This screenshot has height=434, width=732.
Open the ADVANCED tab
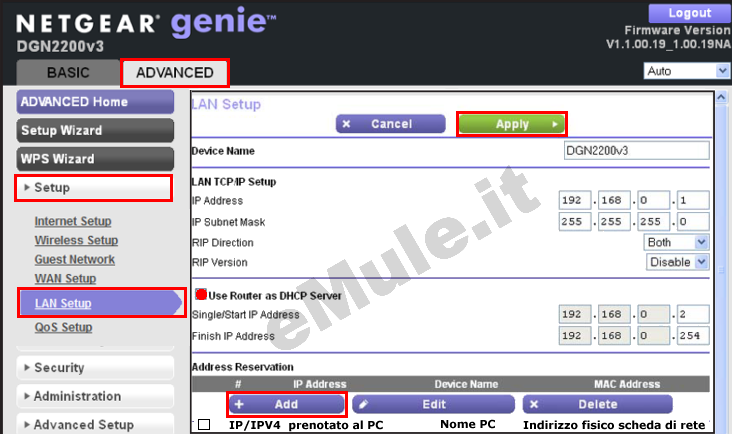tap(175, 73)
